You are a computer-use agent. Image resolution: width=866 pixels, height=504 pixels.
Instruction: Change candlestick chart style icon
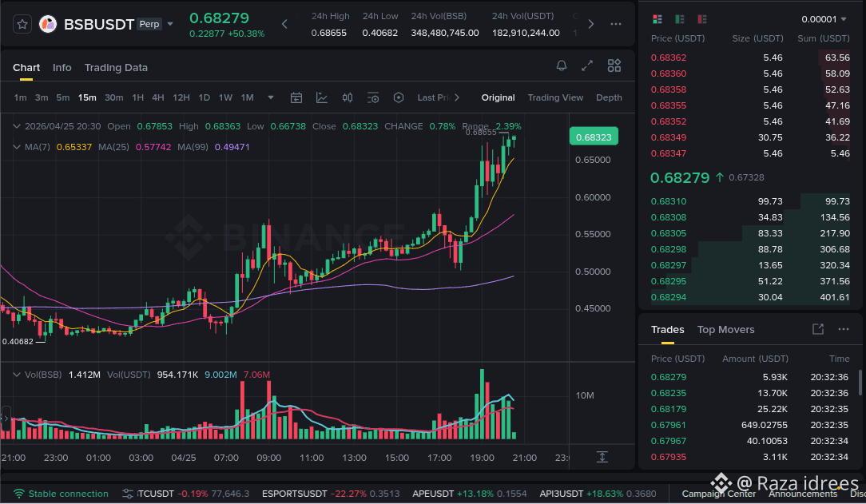(x=348, y=97)
